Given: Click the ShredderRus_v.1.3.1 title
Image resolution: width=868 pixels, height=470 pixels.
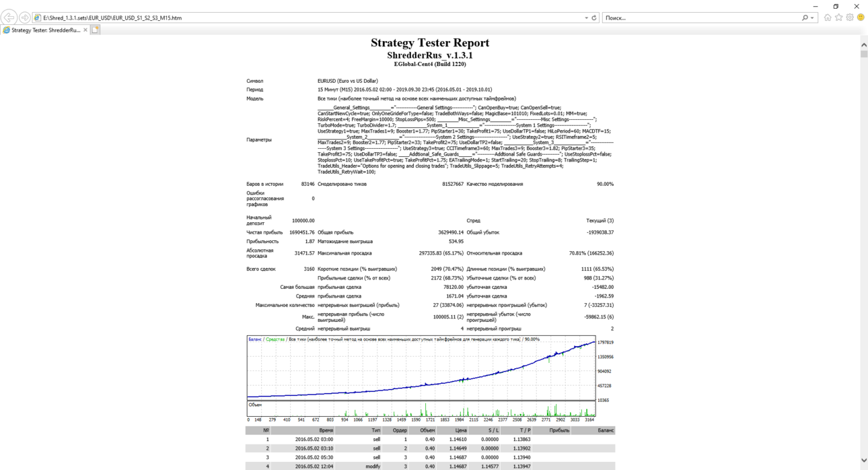Looking at the screenshot, I should (430, 55).
